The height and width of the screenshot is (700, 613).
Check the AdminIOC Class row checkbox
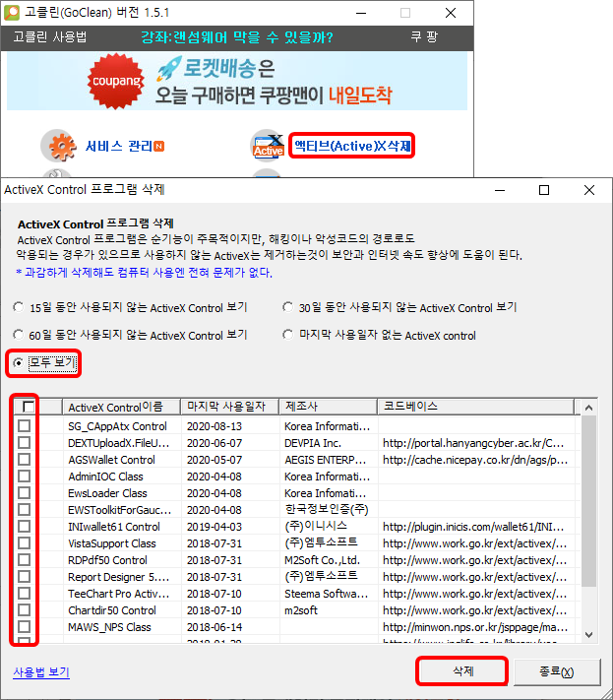click(24, 476)
